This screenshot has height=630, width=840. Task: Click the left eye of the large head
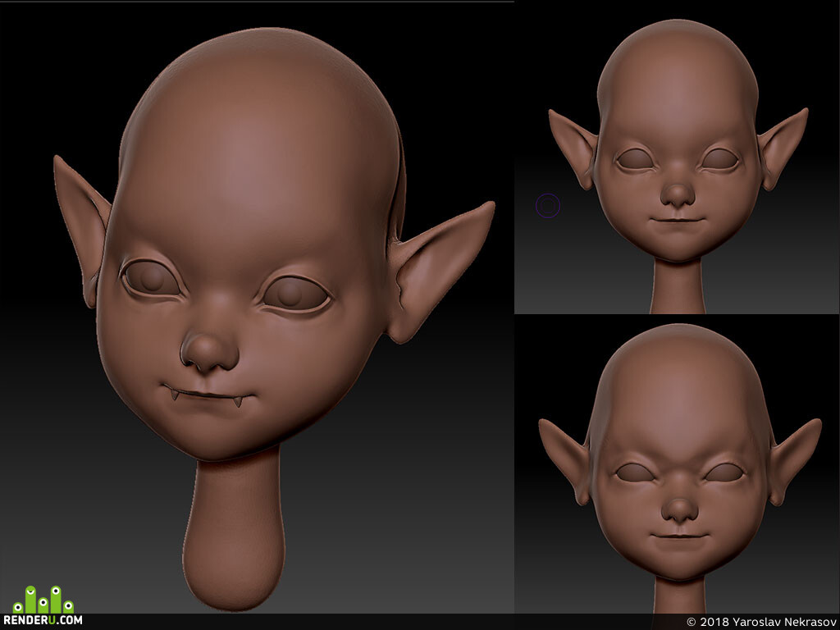click(x=151, y=279)
